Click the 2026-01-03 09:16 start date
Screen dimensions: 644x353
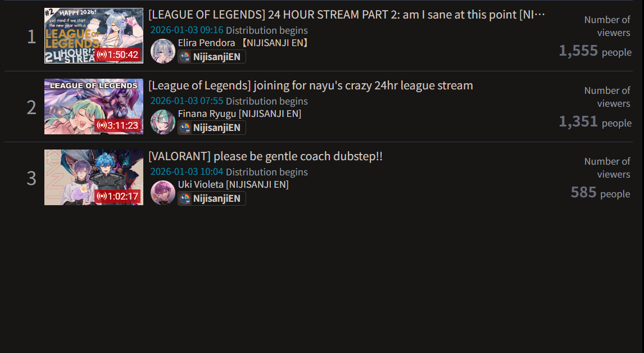coord(187,30)
